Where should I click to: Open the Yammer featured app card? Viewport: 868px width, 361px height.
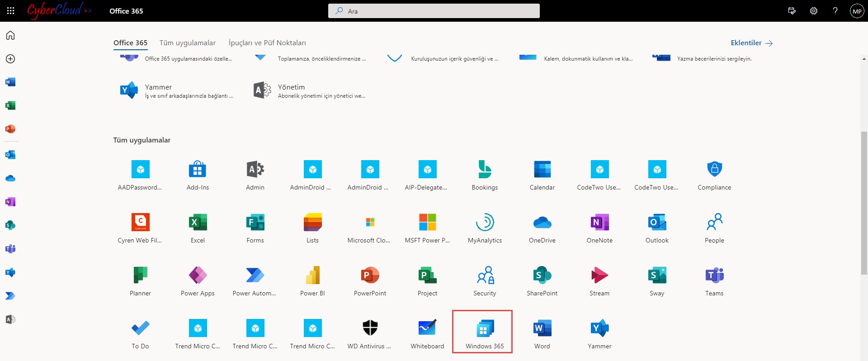click(176, 90)
